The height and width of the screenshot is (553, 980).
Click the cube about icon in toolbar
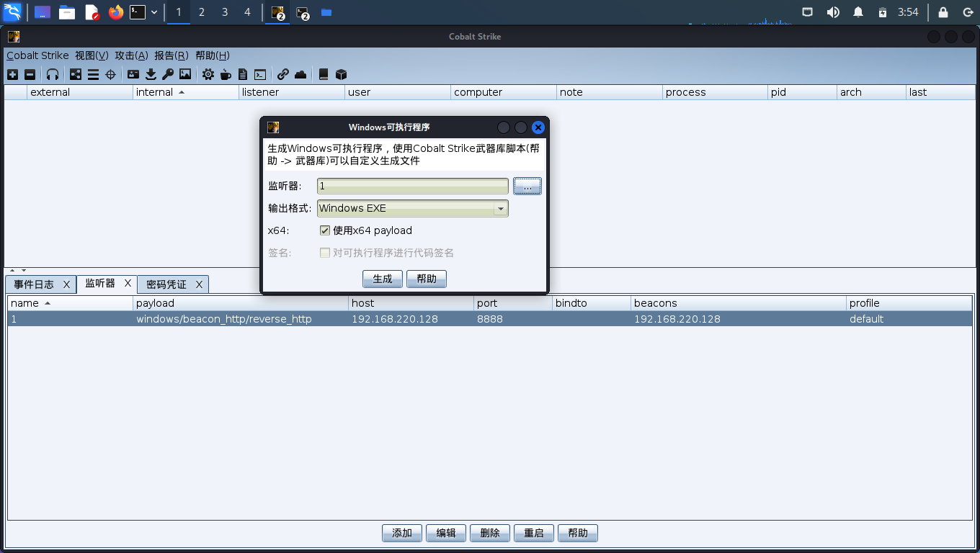342,74
